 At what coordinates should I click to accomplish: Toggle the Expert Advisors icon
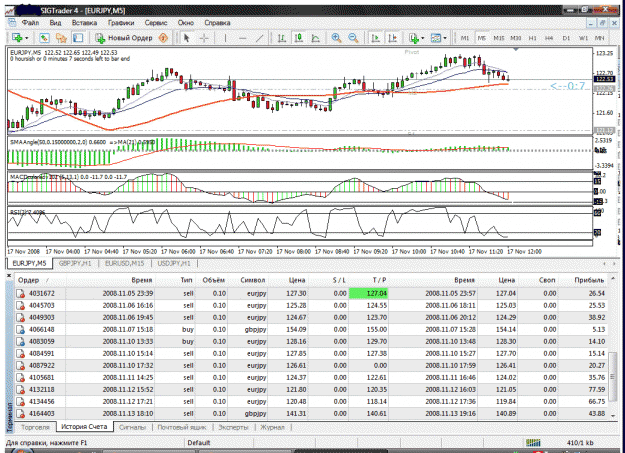163,38
